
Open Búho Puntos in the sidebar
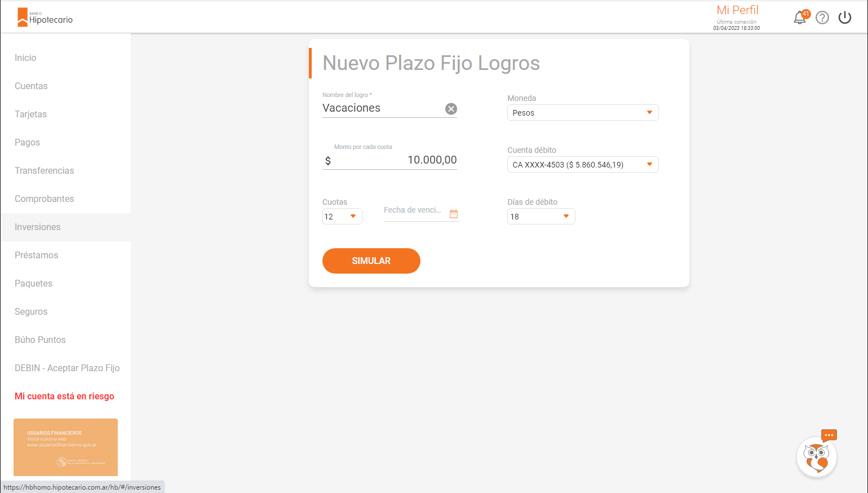coord(40,340)
